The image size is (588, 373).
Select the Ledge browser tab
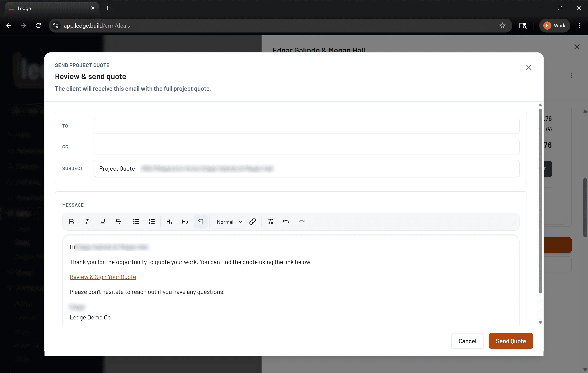[52, 8]
